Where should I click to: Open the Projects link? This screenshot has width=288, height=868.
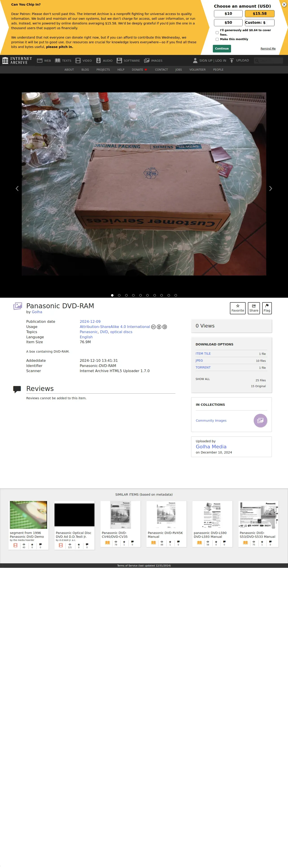[x=103, y=70]
